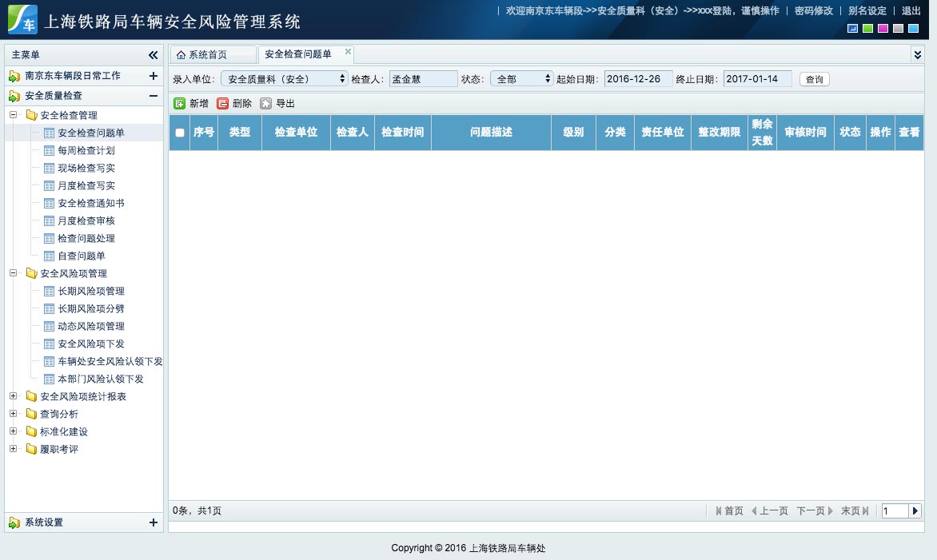This screenshot has width=937, height=560.
Task: Select the green theme color swatch
Action: [x=867, y=29]
